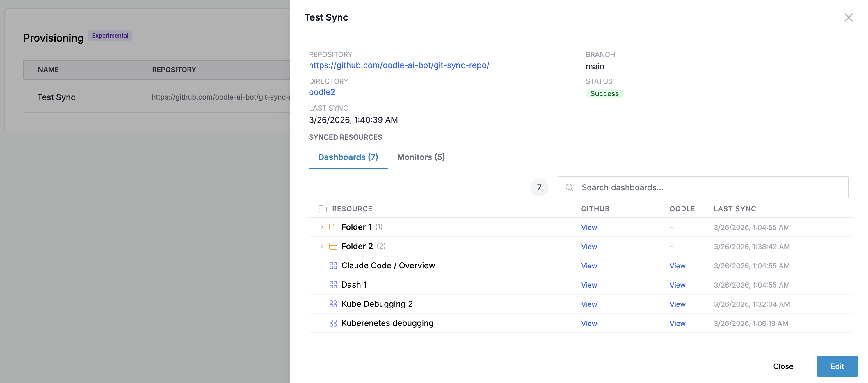This screenshot has width=868, height=383.
Task: Click the dashboard icon beside Kube Debugging 2
Action: click(x=333, y=304)
